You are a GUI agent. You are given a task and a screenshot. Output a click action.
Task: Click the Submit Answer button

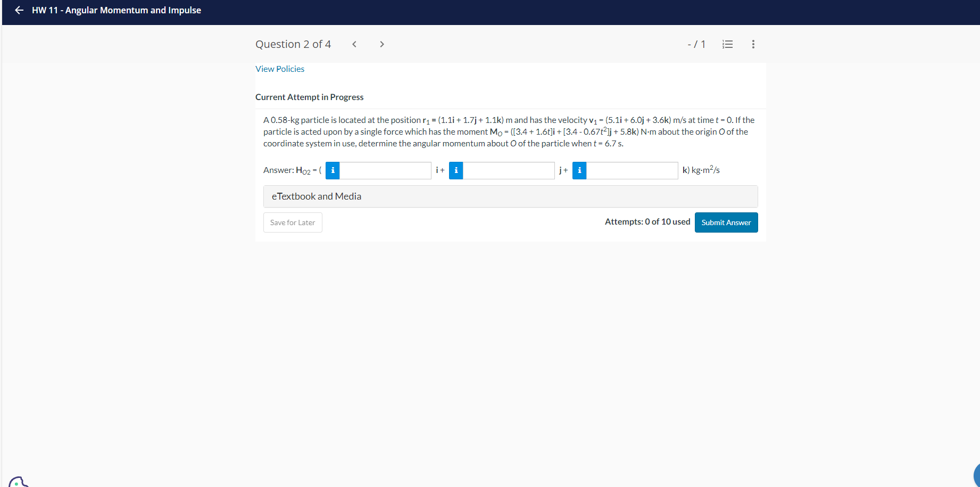click(x=726, y=222)
